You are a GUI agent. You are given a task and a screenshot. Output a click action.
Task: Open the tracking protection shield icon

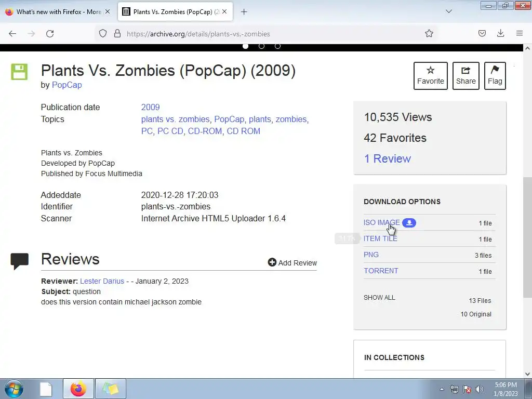(103, 34)
